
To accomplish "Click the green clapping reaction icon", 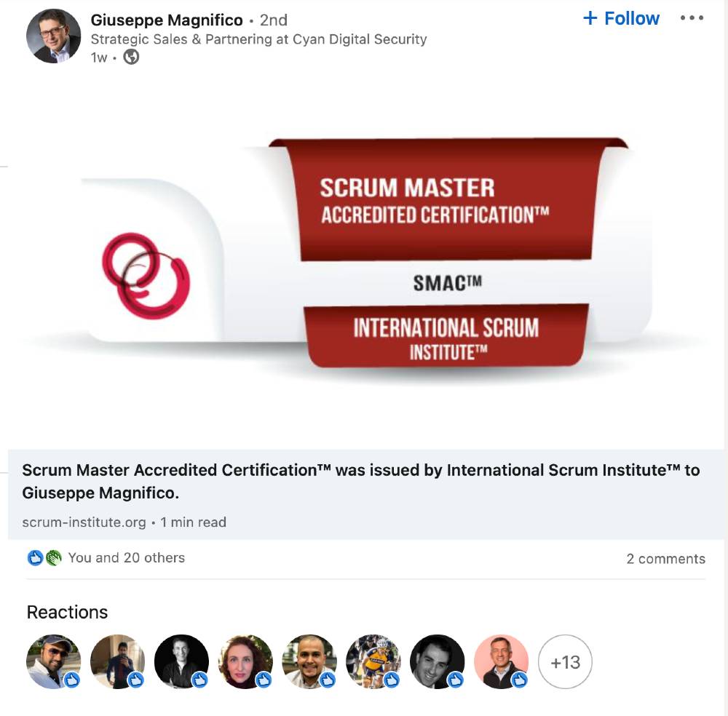I will click(x=53, y=557).
